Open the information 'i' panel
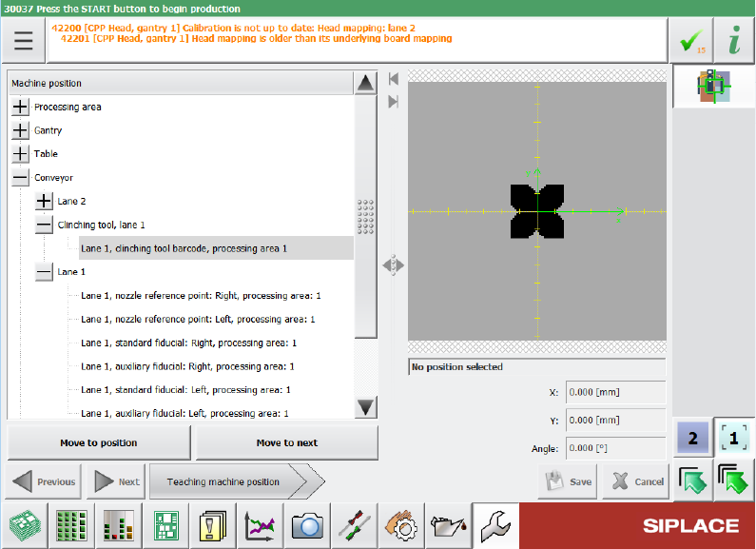 tap(733, 42)
